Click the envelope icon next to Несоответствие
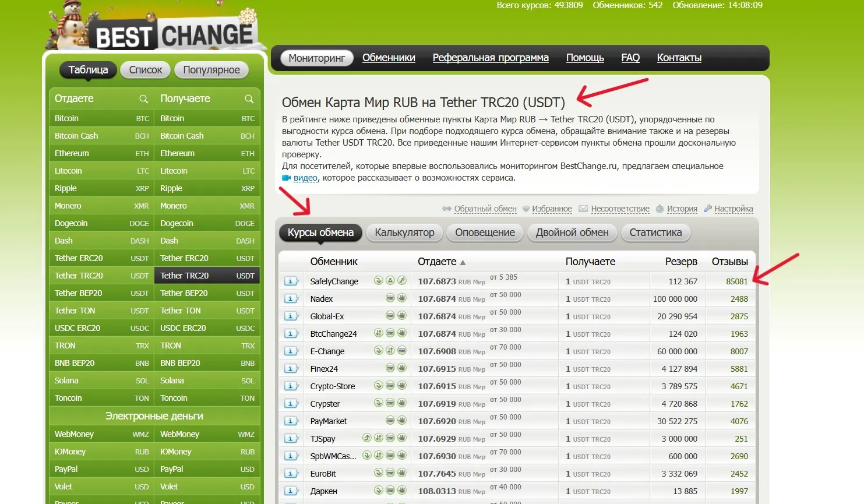 pos(583,209)
